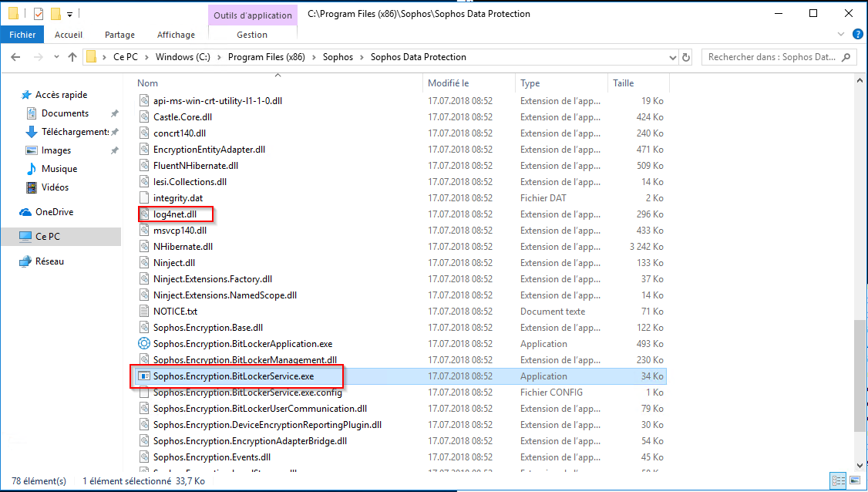Click the Properties quick access toolbar icon

39,13
